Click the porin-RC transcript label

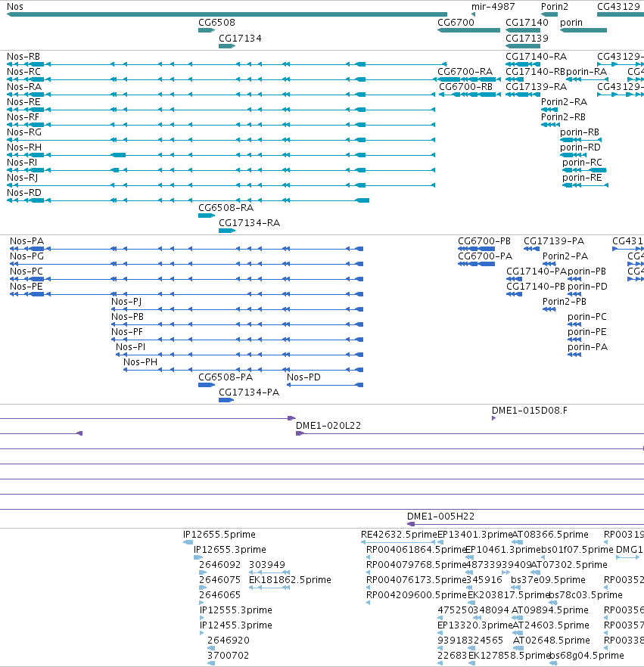(x=582, y=163)
